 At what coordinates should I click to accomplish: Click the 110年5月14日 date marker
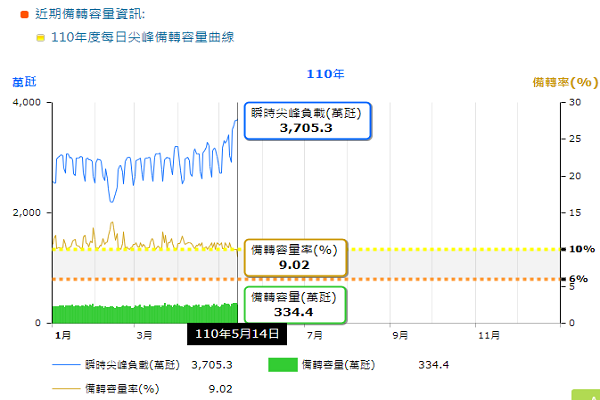click(x=238, y=334)
